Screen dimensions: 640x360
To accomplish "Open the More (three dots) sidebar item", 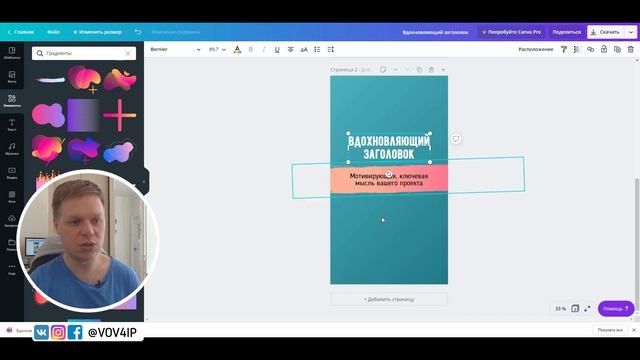I will 12,269.
